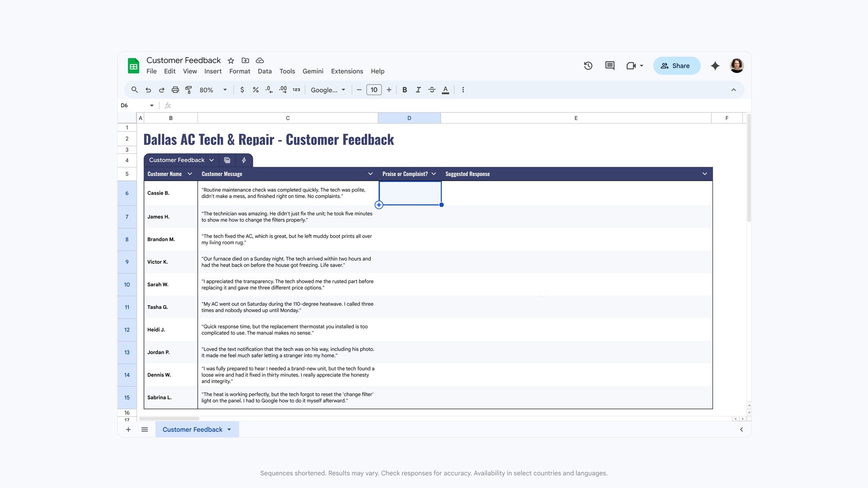
Task: Open the comments panel icon
Action: coord(610,66)
